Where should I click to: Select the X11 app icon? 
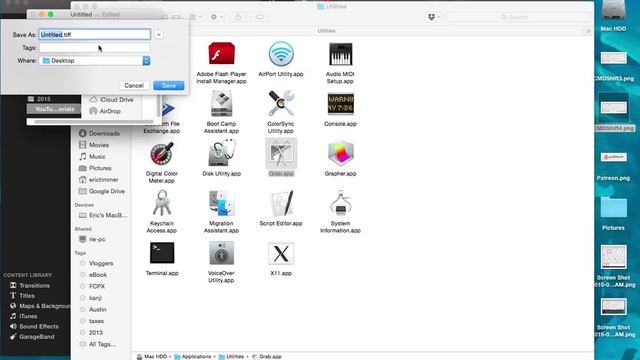point(281,253)
